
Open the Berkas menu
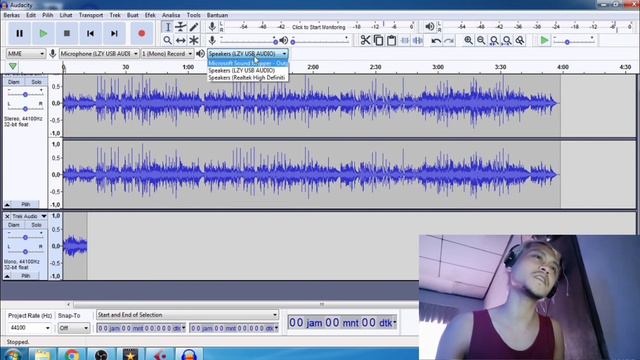tap(11, 15)
